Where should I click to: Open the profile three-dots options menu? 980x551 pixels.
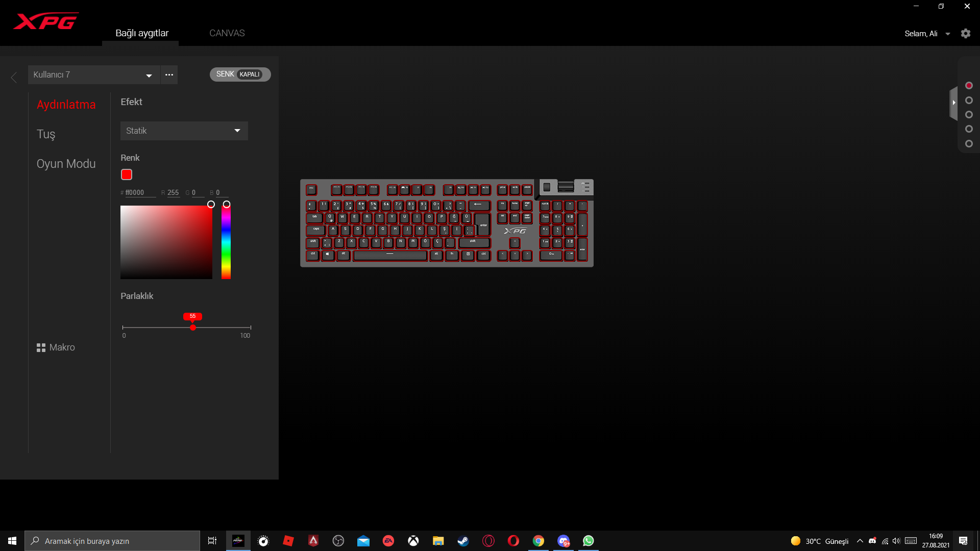[x=169, y=75]
